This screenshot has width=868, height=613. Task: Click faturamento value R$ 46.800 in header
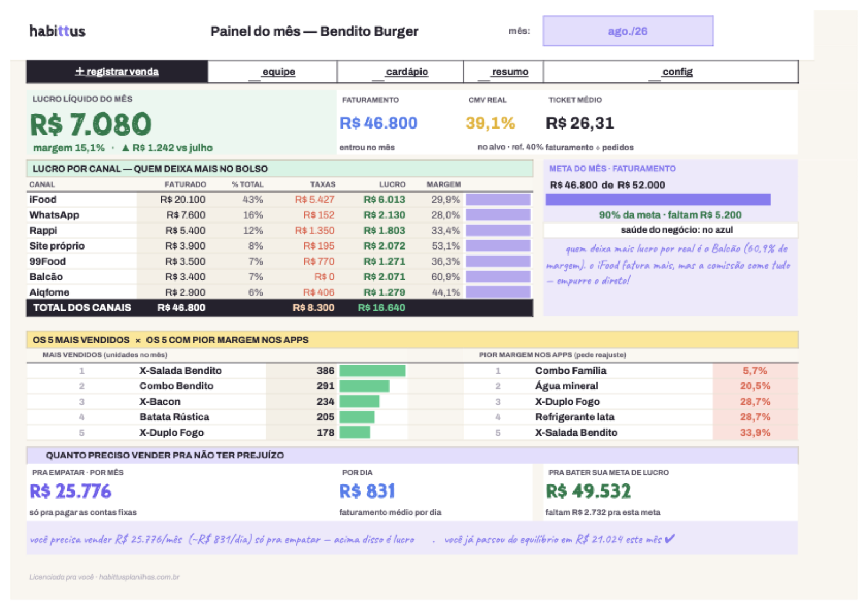tap(379, 123)
